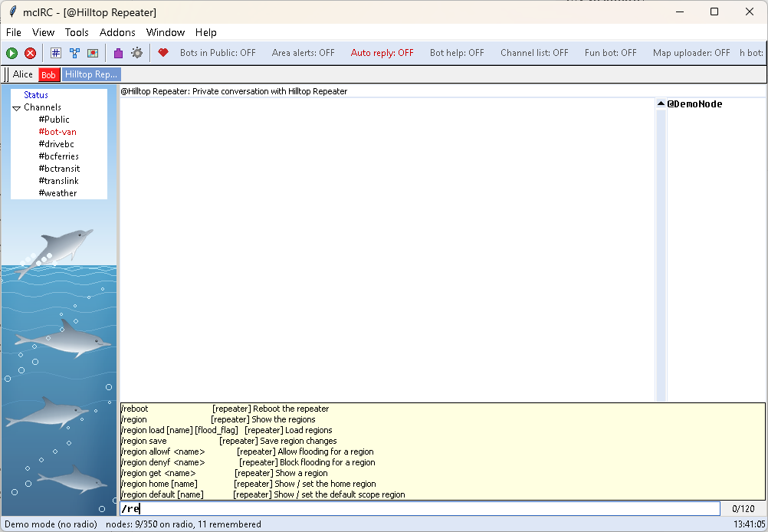The height and width of the screenshot is (532, 768).
Task: Open settings gear icon in toolbar
Action: [x=137, y=53]
